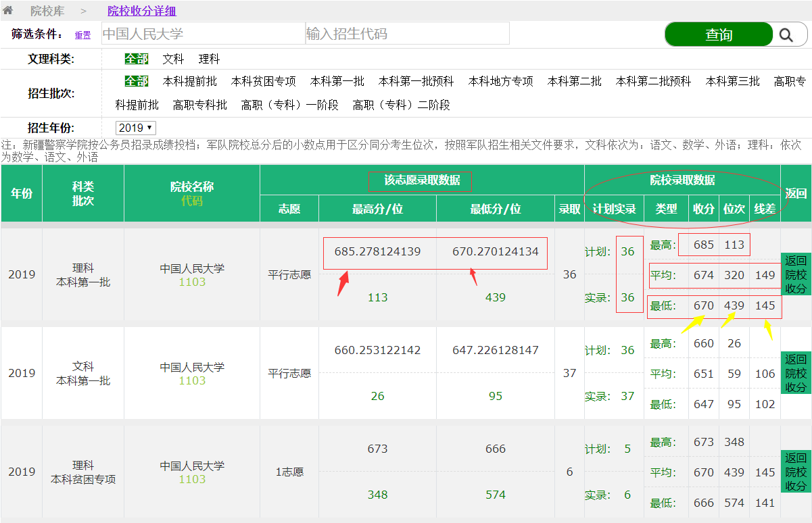
Task: Open the 2019 year dropdown
Action: click(x=136, y=128)
